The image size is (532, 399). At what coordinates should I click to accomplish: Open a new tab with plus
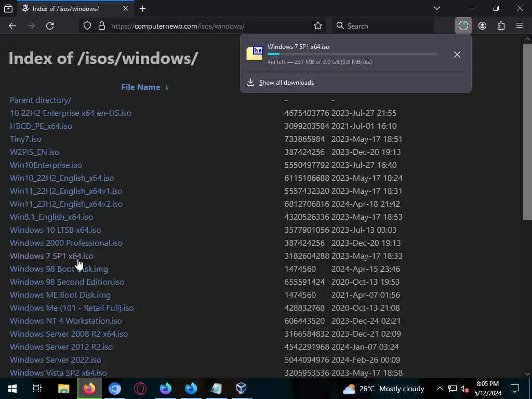142,9
